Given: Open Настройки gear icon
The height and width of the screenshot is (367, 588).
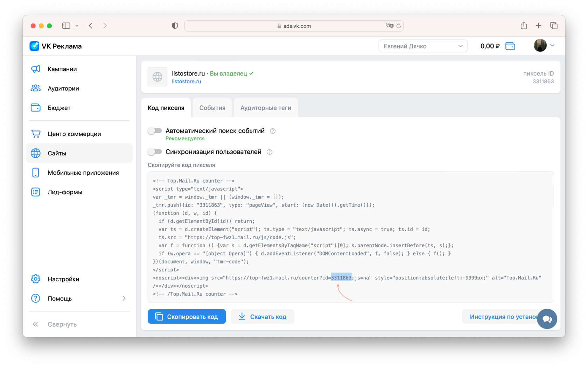Looking at the screenshot, I should (36, 279).
